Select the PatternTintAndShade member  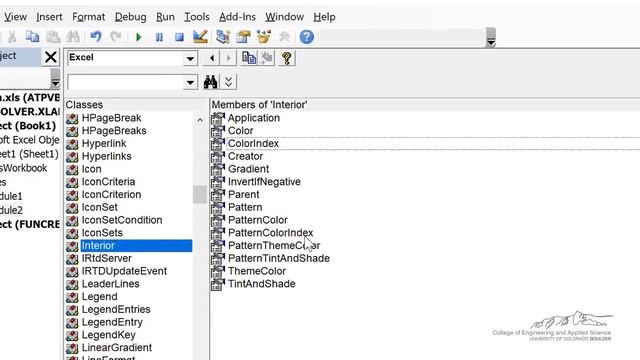[x=279, y=258]
